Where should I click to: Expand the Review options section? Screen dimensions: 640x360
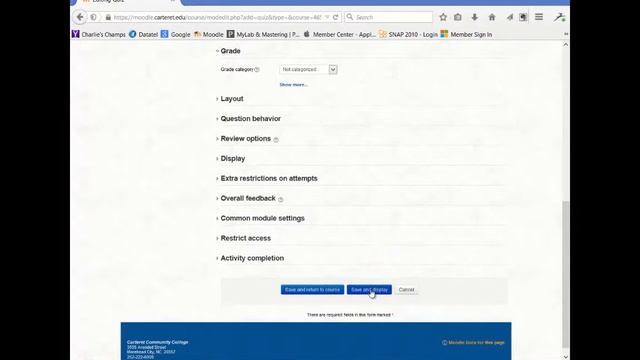click(244, 139)
